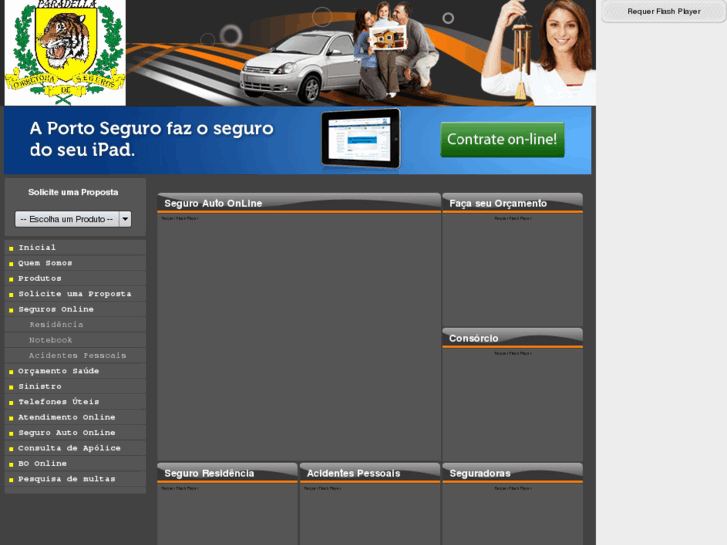The height and width of the screenshot is (545, 727).
Task: Click the Consórcio panel header
Action: (512, 338)
